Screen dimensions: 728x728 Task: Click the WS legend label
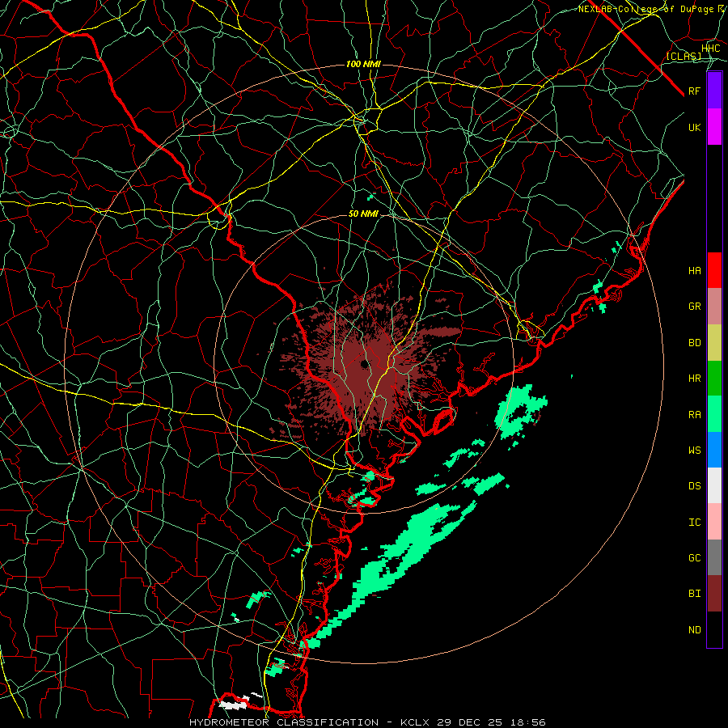695,450
